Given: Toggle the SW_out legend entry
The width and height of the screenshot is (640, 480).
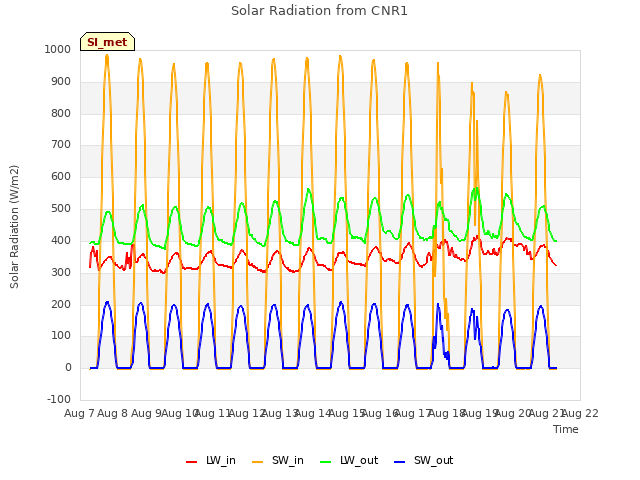Looking at the screenshot, I should click(424, 460).
